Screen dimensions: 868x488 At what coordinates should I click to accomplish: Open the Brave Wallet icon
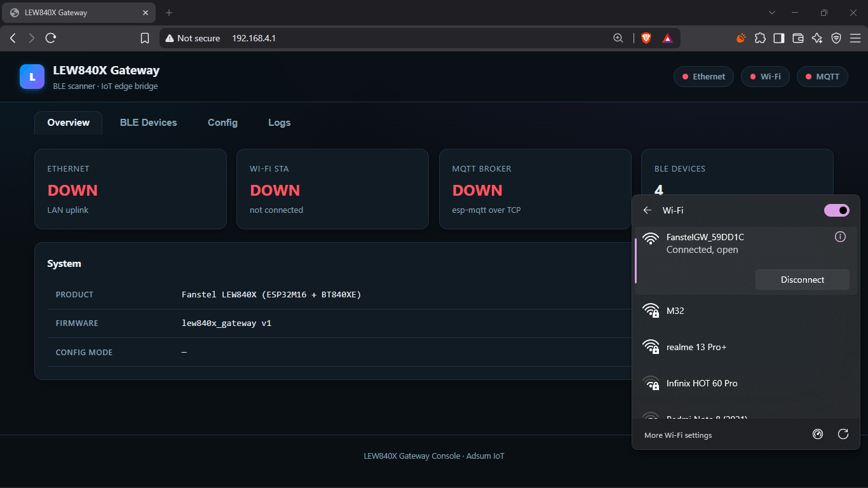coord(798,38)
